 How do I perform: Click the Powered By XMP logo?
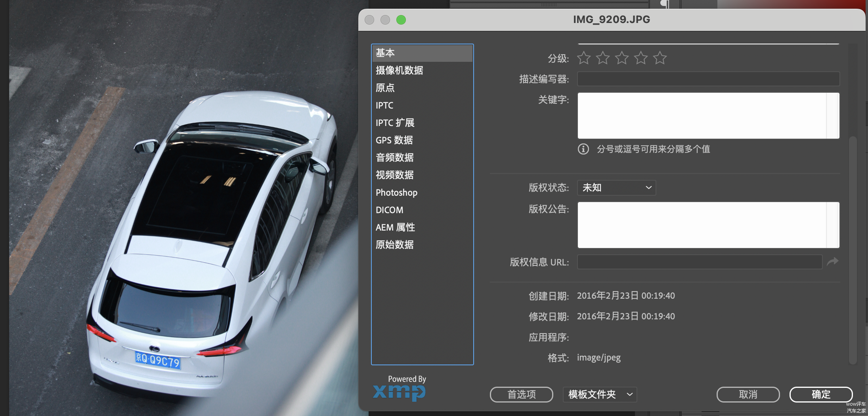399,388
